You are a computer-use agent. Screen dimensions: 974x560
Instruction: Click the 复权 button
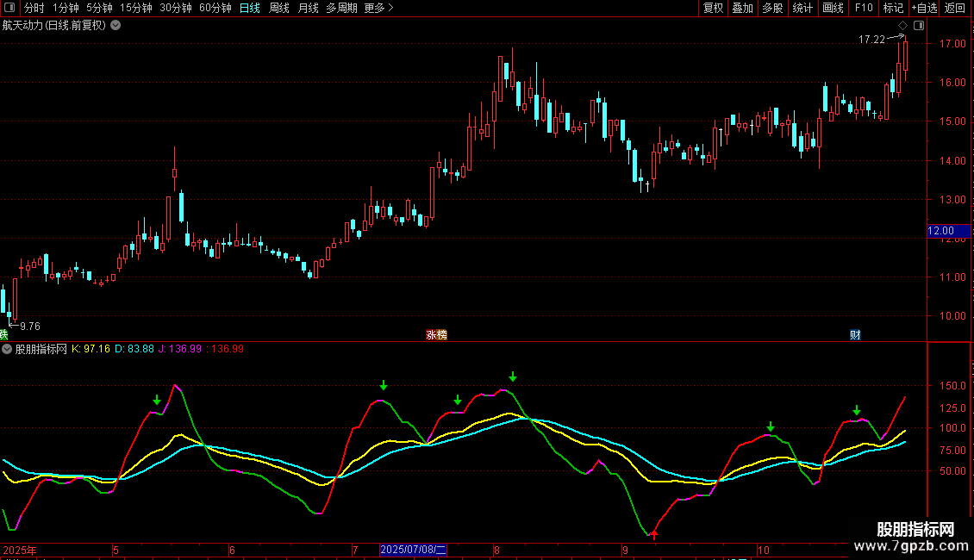pos(714,8)
